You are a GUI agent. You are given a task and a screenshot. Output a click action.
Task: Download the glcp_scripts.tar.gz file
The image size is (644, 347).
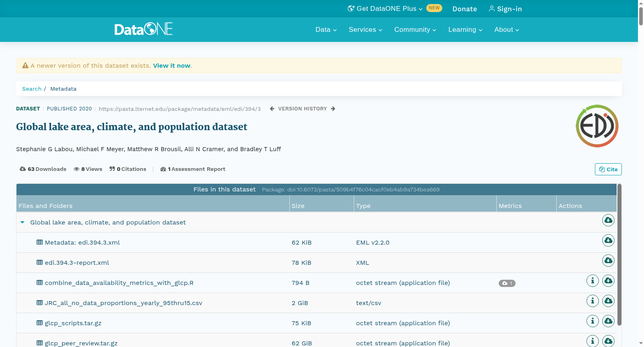coord(608,321)
